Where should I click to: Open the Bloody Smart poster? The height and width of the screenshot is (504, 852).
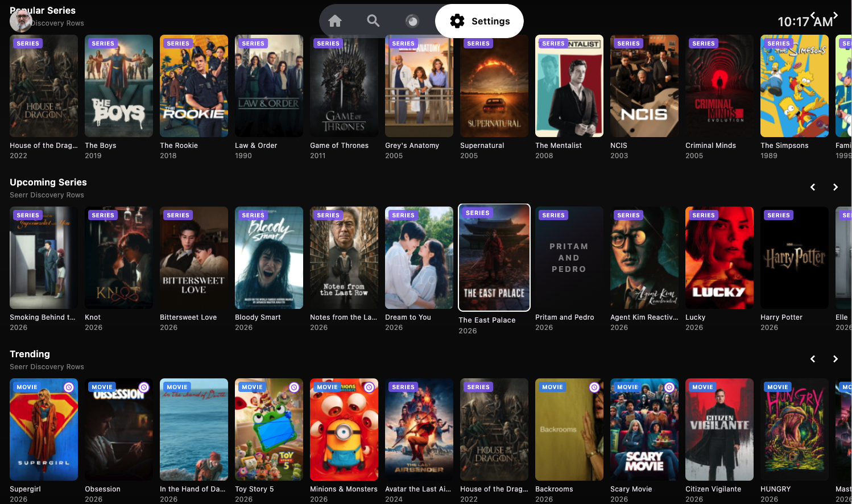(269, 258)
